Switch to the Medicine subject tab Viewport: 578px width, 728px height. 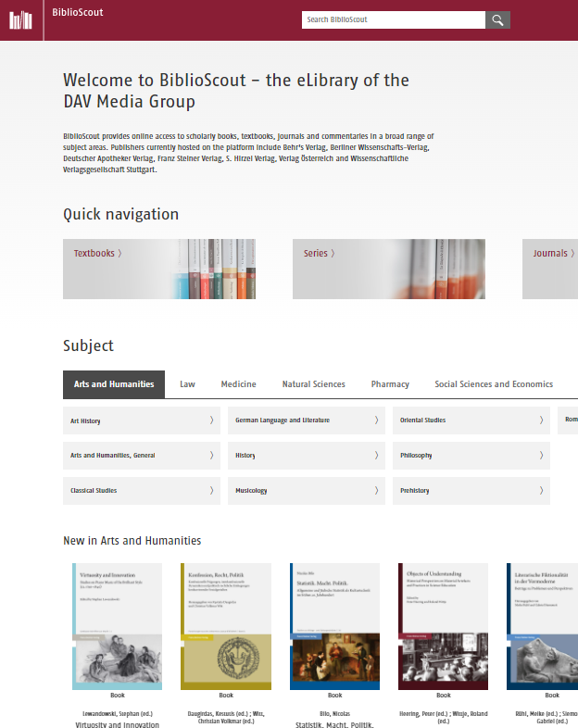(x=239, y=384)
